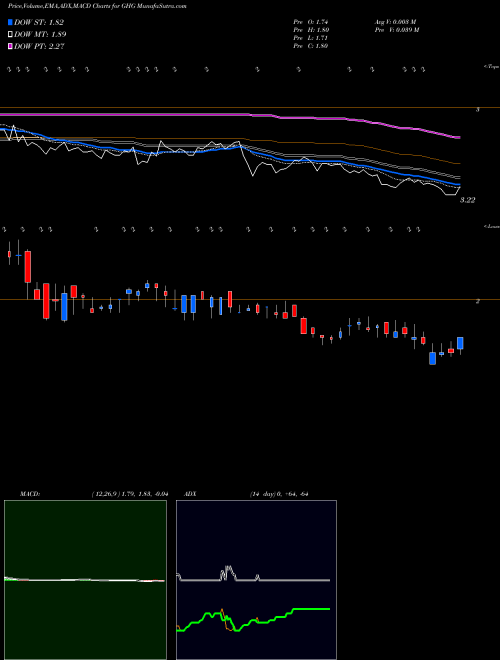Click the 3.22 price label
Screen dimensions: 500x660
click(467, 200)
